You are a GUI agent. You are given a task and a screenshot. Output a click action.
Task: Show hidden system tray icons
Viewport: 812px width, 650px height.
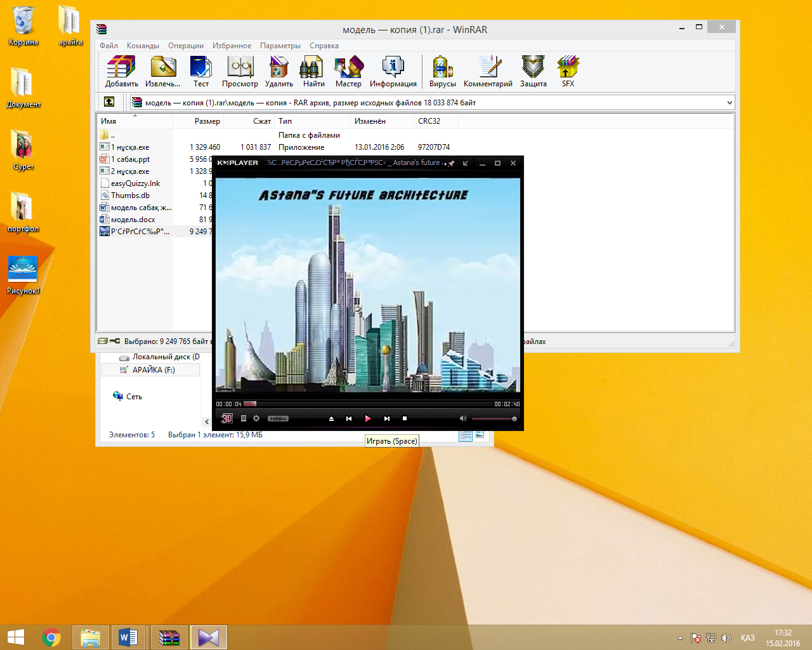680,638
